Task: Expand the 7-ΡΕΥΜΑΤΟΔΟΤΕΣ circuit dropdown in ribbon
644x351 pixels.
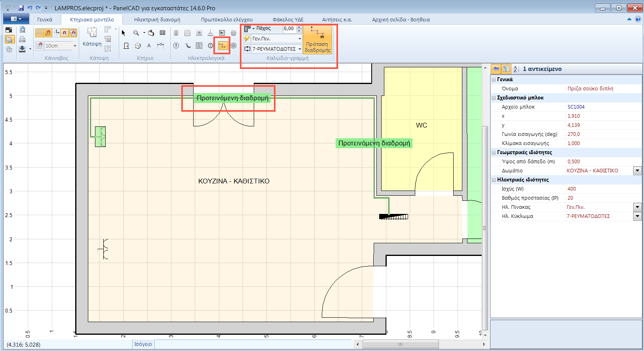Action: 300,49
